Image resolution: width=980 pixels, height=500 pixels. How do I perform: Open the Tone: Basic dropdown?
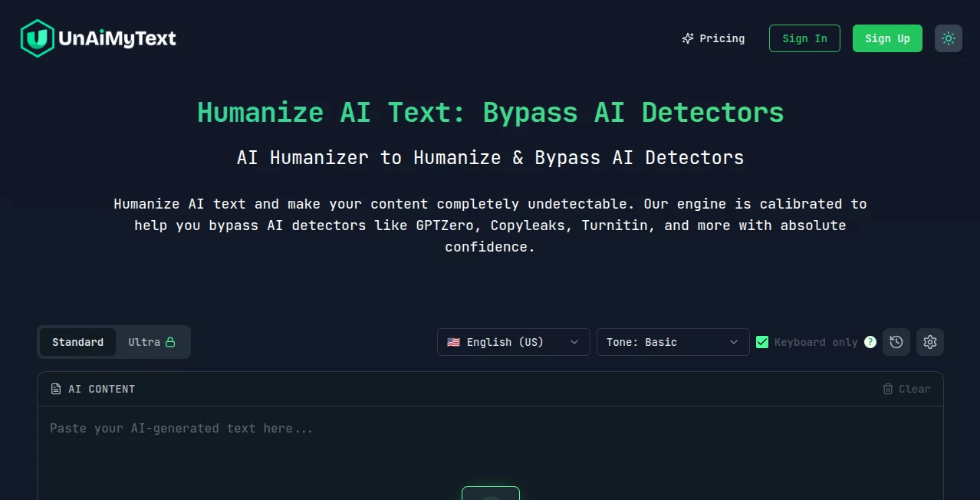(x=672, y=342)
